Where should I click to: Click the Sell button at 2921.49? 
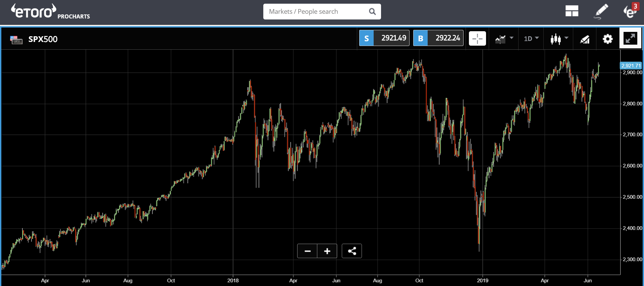click(384, 38)
